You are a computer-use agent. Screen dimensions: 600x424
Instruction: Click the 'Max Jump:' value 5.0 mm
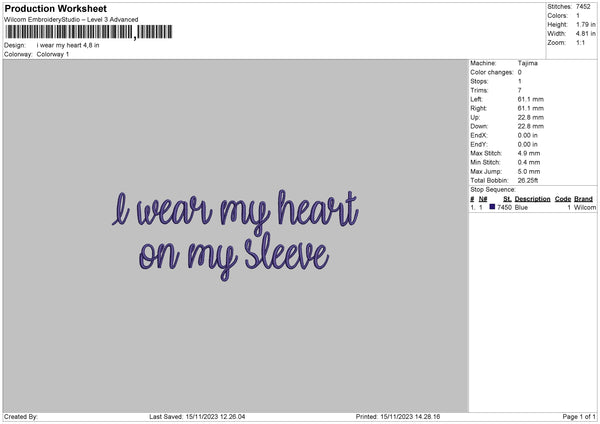coord(529,171)
